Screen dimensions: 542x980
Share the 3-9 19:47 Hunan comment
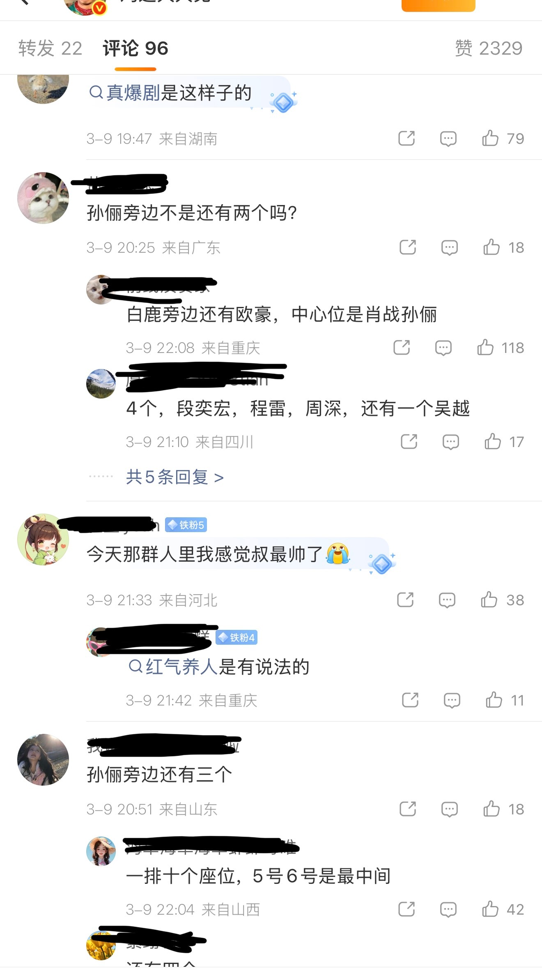pyautogui.click(x=406, y=138)
